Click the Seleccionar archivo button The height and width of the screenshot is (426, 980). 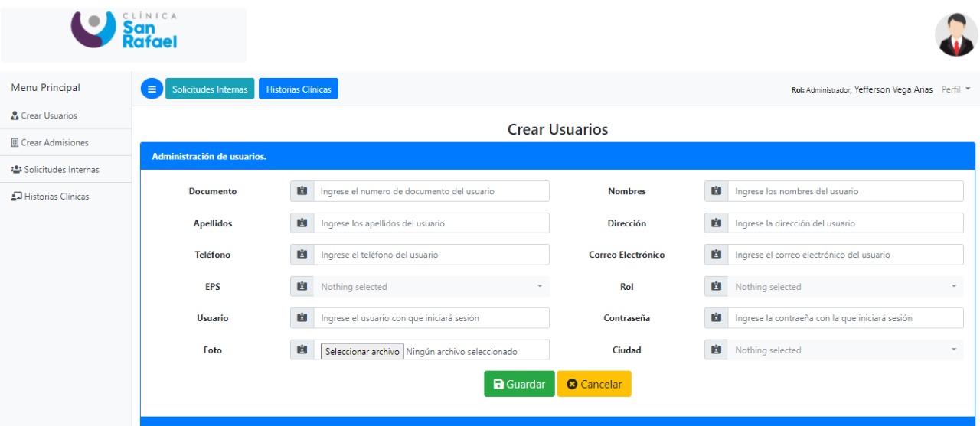362,352
